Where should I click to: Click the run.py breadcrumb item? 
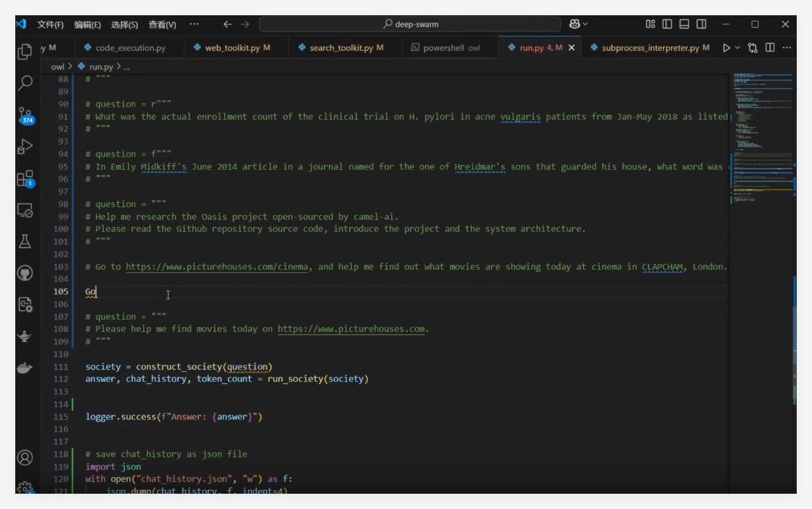pos(100,67)
